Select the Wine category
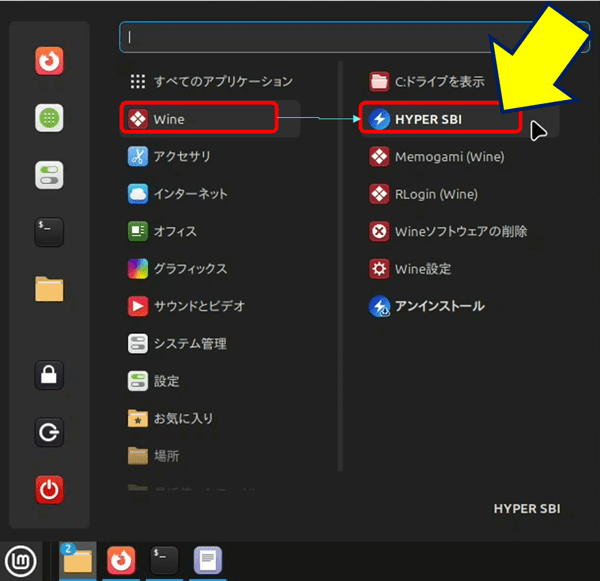Viewport: 600px width, 581px height. point(210,119)
